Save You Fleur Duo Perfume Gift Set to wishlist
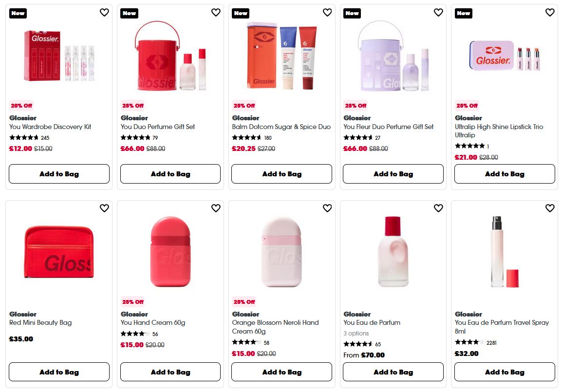562x392 pixels. click(x=438, y=13)
